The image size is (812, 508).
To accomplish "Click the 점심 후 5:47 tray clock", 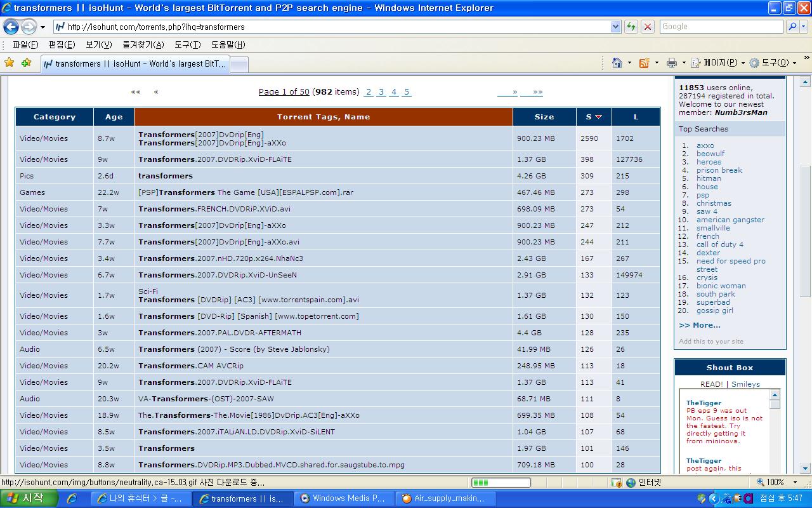I will 781,498.
